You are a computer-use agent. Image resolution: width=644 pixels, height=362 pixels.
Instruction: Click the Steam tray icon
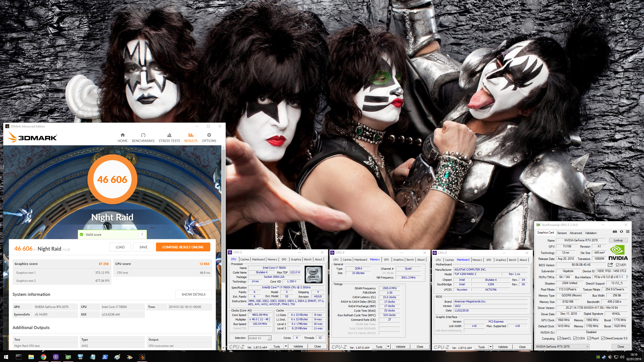click(x=604, y=357)
